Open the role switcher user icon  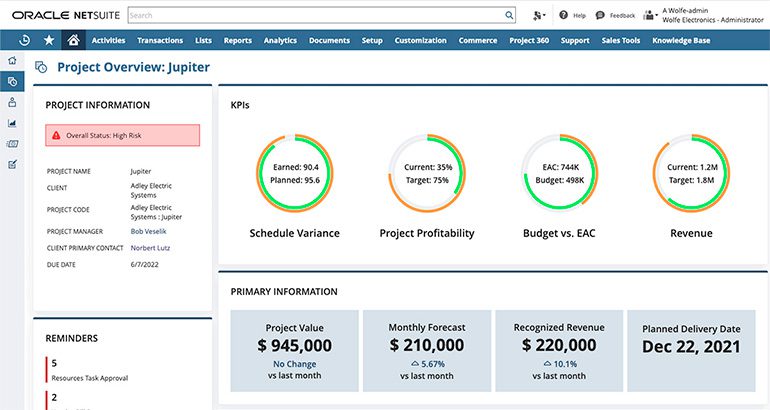650,15
